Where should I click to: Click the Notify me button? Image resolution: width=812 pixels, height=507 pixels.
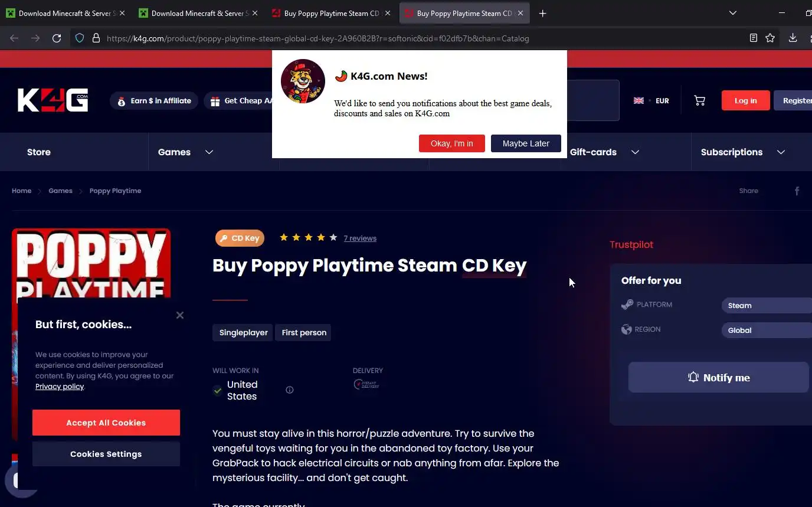pyautogui.click(x=718, y=377)
